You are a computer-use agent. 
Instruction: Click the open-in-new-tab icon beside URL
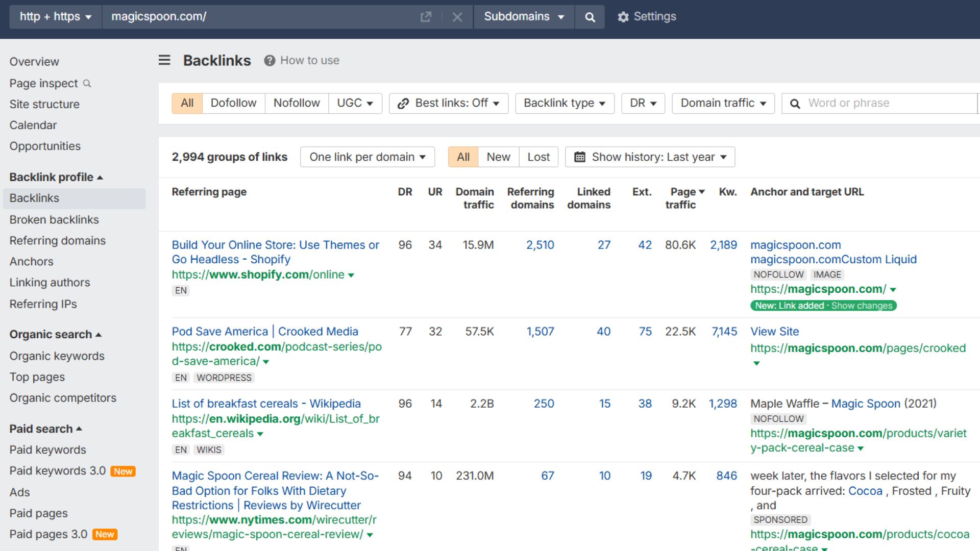click(426, 17)
